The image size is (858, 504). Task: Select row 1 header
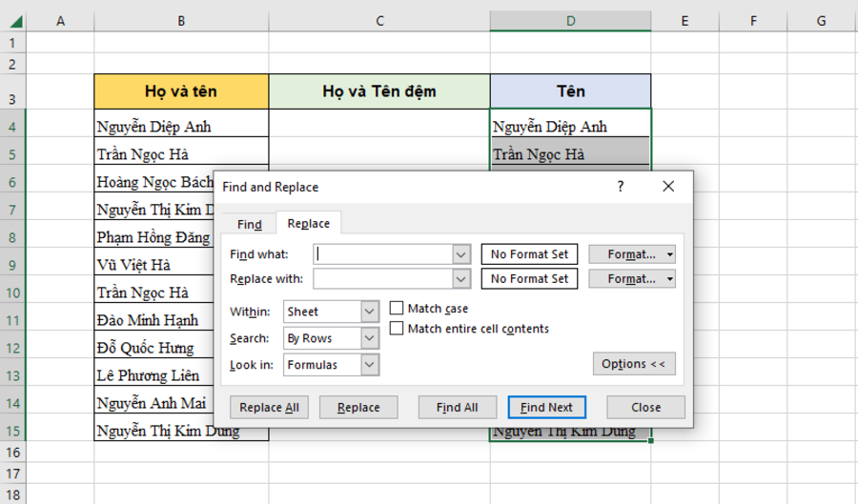pos(12,43)
